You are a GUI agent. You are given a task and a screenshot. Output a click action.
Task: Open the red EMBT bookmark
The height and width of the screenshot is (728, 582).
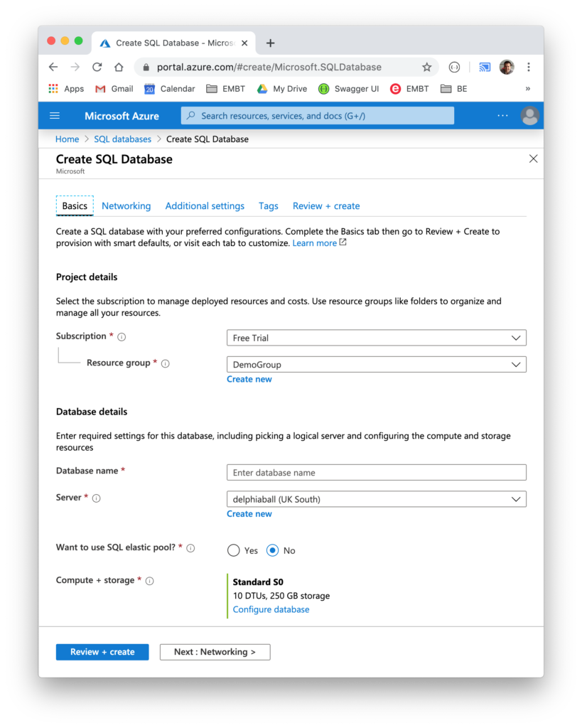[409, 89]
